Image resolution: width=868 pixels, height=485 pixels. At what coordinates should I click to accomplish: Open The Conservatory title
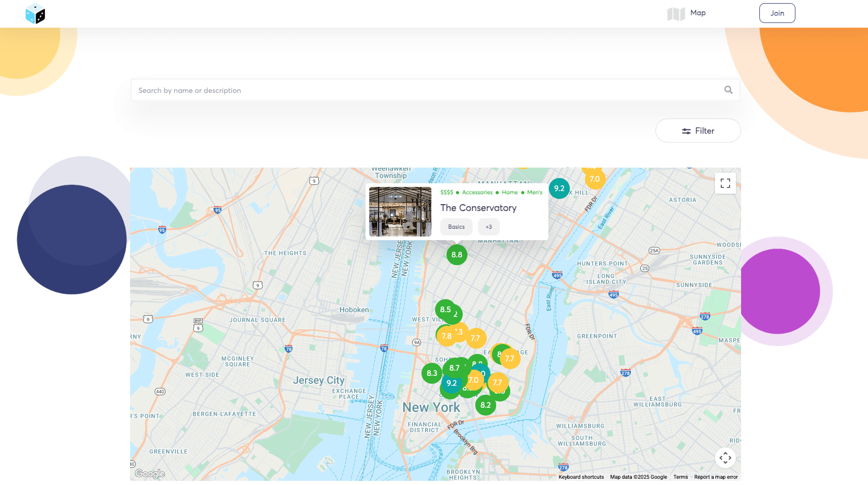click(x=478, y=208)
